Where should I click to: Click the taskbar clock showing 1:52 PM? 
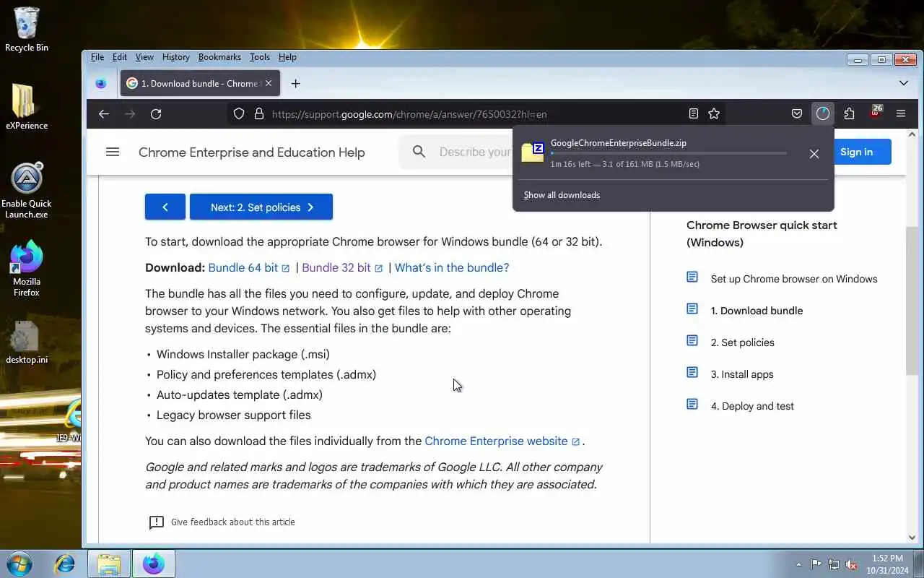click(x=887, y=564)
